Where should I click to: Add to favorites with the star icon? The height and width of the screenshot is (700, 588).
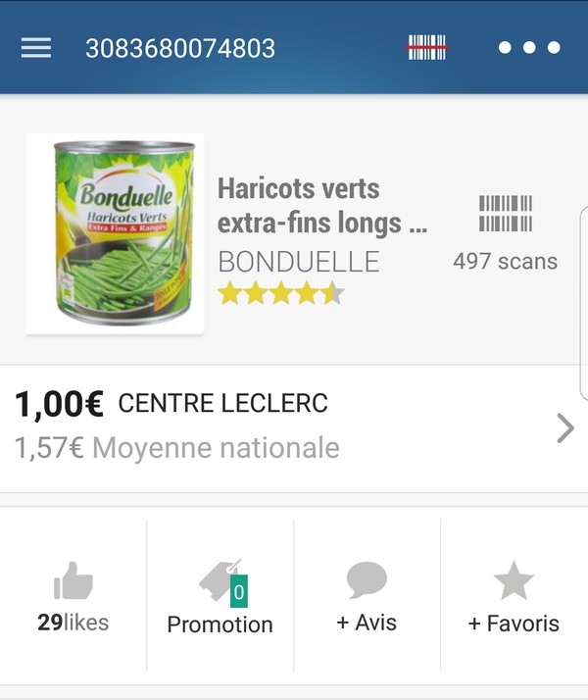coord(514,580)
